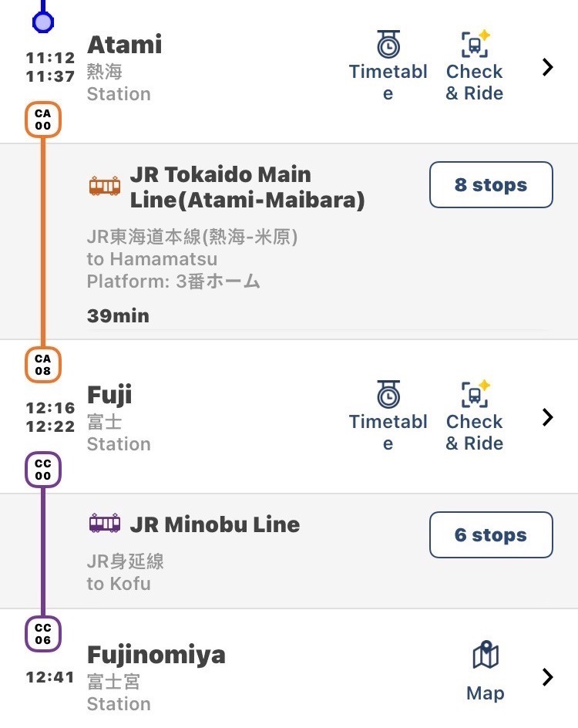Viewport: 578px width, 728px height.
Task: Expand the 8 stops list
Action: coord(491,185)
